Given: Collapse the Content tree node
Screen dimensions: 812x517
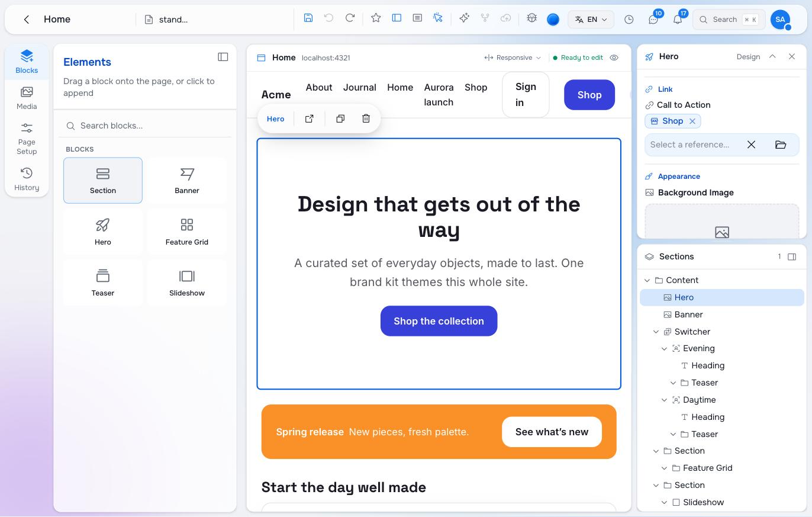Looking at the screenshot, I should pos(647,280).
